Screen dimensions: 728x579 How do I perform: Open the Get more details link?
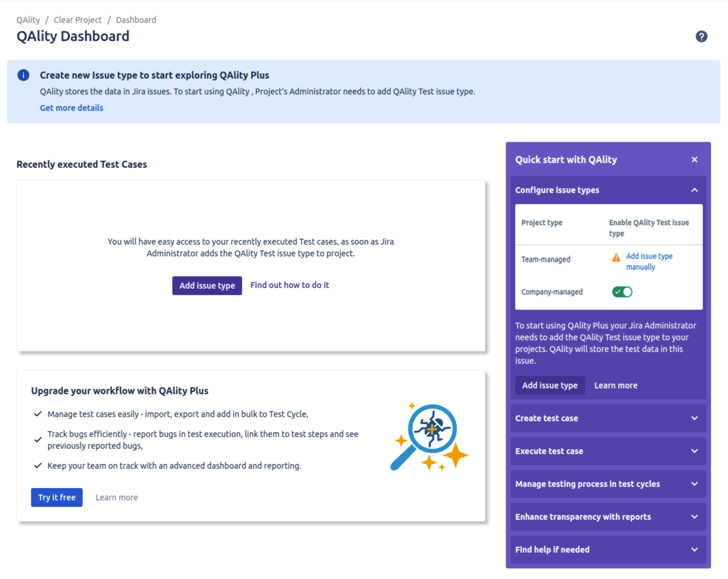(72, 108)
